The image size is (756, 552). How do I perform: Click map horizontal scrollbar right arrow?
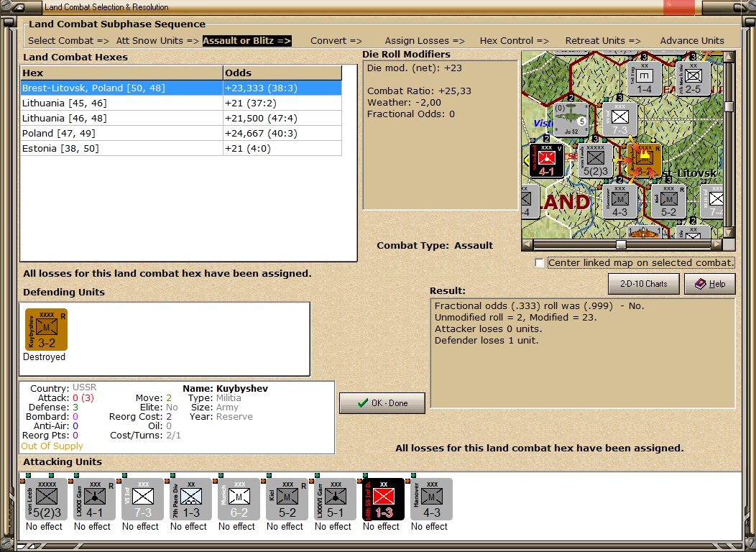[717, 245]
